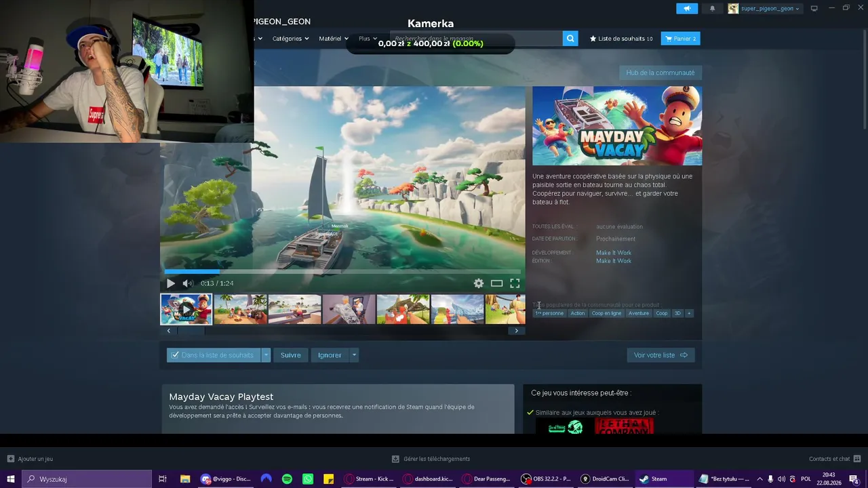
Task: Open the Steam notifications bell
Action: click(x=712, y=9)
